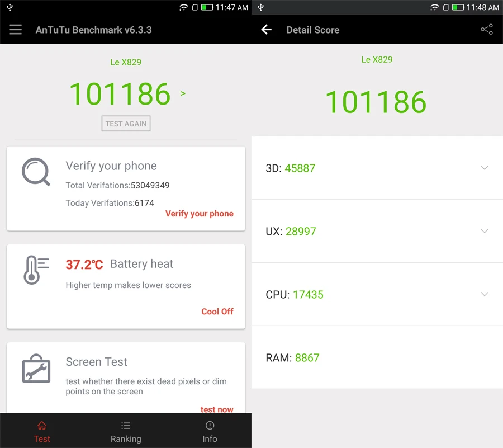
Task: Tap the 37.2℃ temperature reading
Action: click(x=84, y=265)
